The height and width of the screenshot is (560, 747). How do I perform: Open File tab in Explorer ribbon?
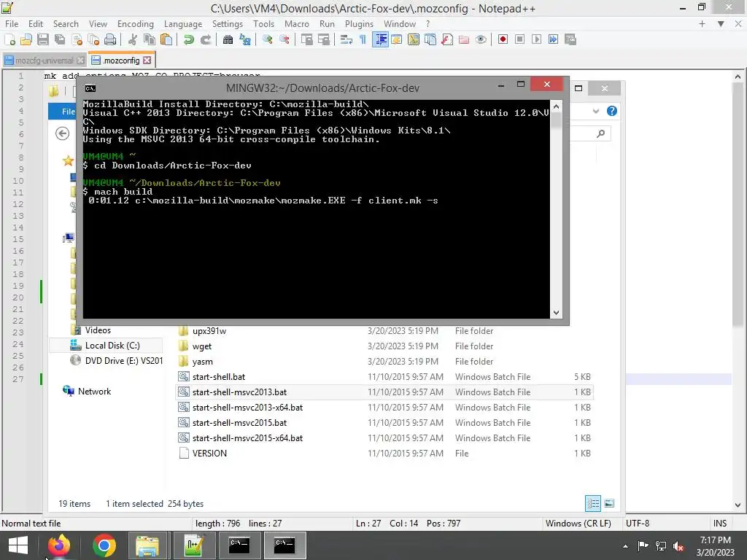tap(63, 112)
